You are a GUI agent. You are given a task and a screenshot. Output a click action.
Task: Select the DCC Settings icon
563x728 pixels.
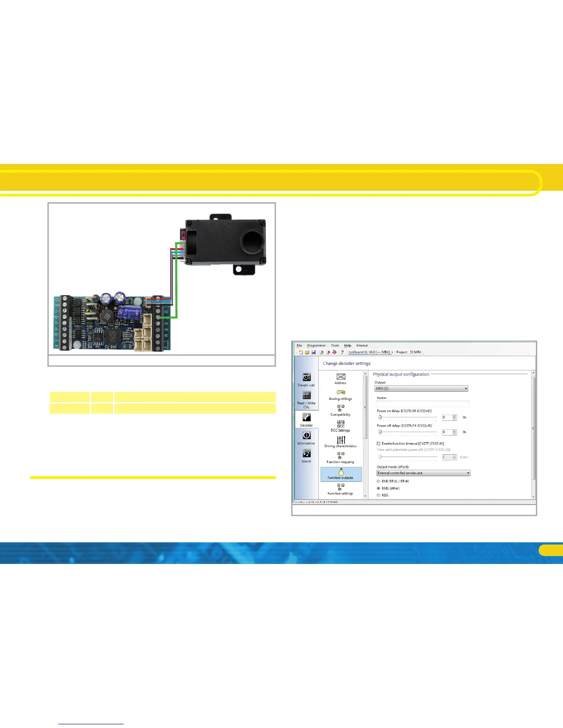[340, 426]
